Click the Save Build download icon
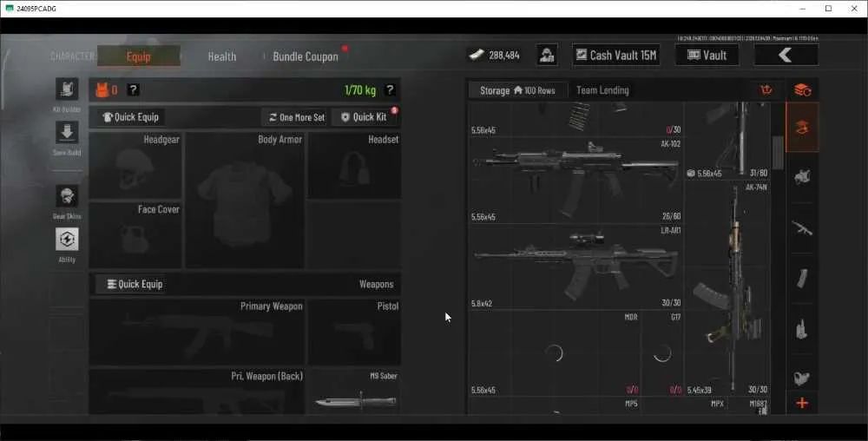 point(67,132)
